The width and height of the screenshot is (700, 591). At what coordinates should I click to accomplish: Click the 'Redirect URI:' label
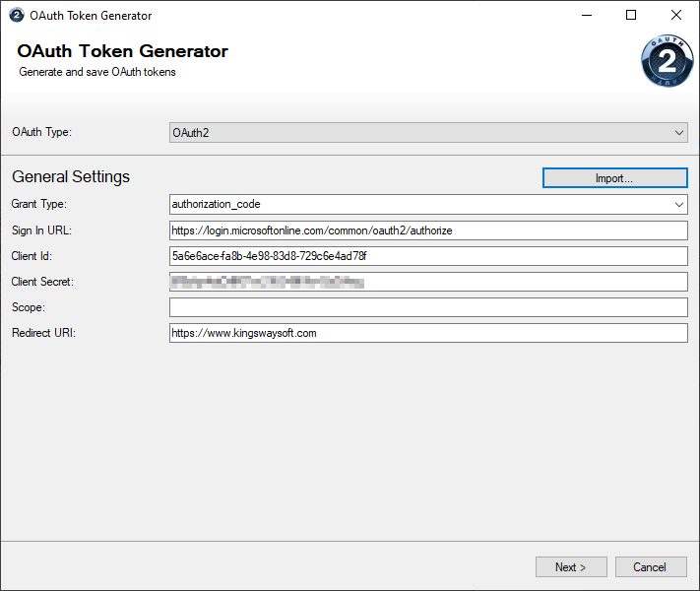pyautogui.click(x=43, y=333)
